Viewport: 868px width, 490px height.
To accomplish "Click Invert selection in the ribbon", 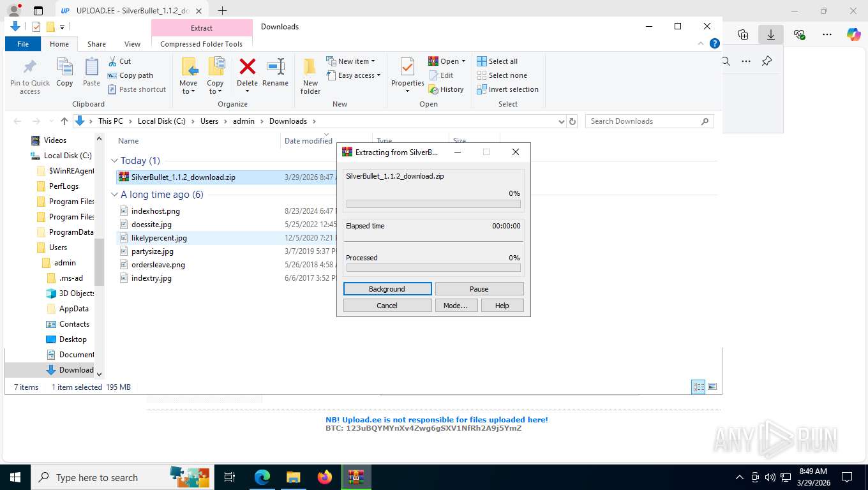I will (x=507, y=89).
